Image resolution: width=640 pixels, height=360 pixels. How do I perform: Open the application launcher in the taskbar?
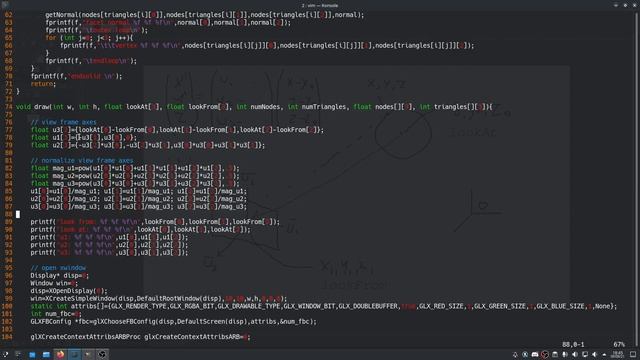point(5,354)
